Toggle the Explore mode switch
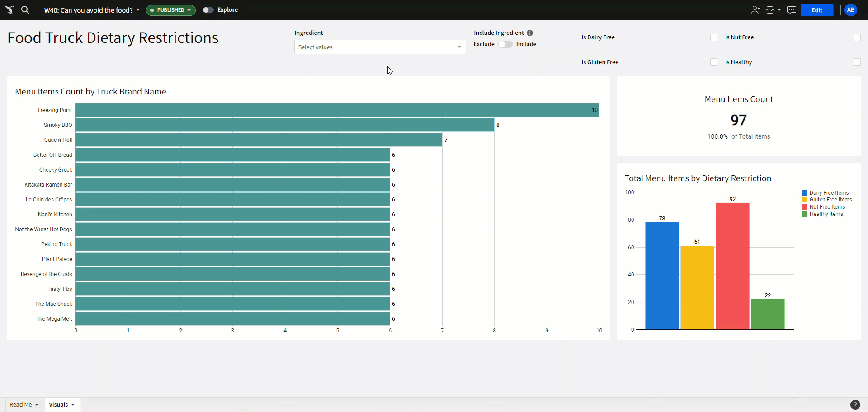Screen dimensions: 868x412 (208, 10)
